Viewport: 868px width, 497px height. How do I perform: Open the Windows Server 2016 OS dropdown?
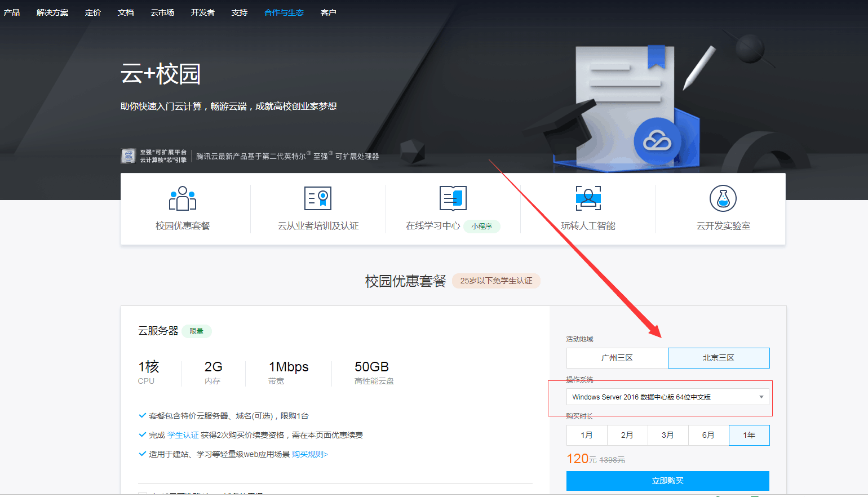click(x=668, y=397)
